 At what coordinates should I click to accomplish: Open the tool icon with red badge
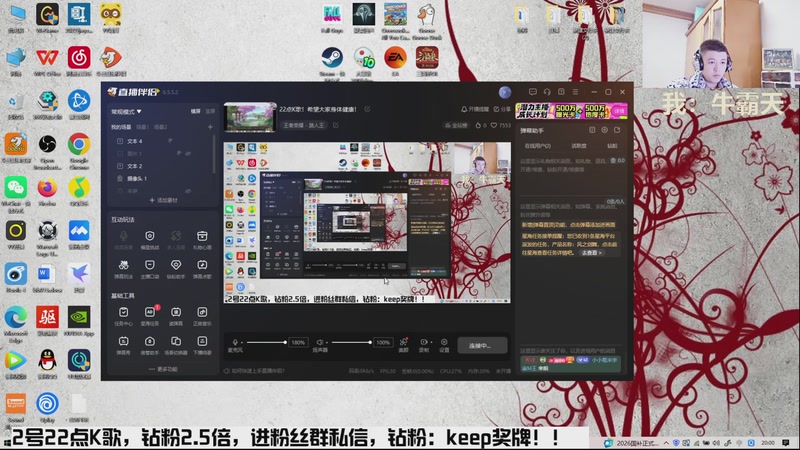click(x=150, y=312)
